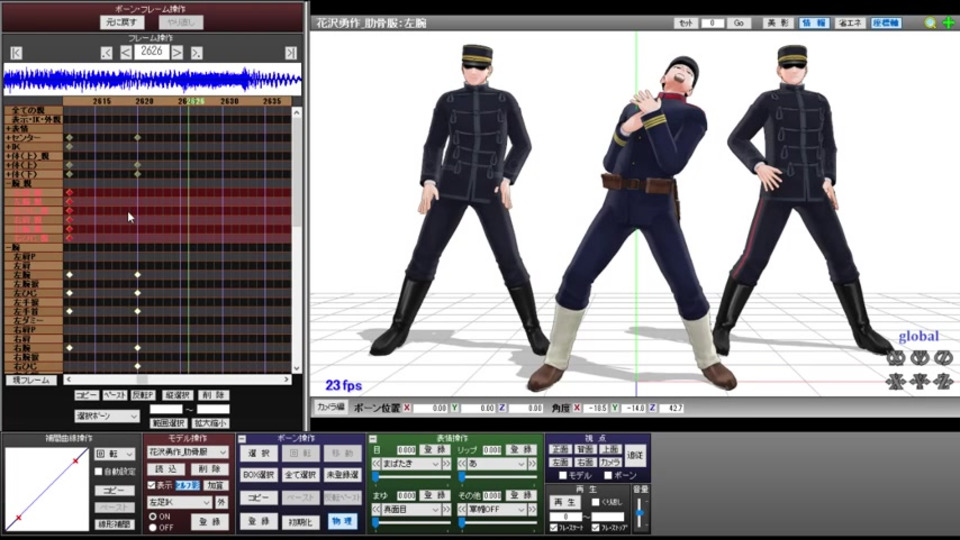Click the green cross move icon
The width and height of the screenshot is (960, 540).
coord(948,22)
